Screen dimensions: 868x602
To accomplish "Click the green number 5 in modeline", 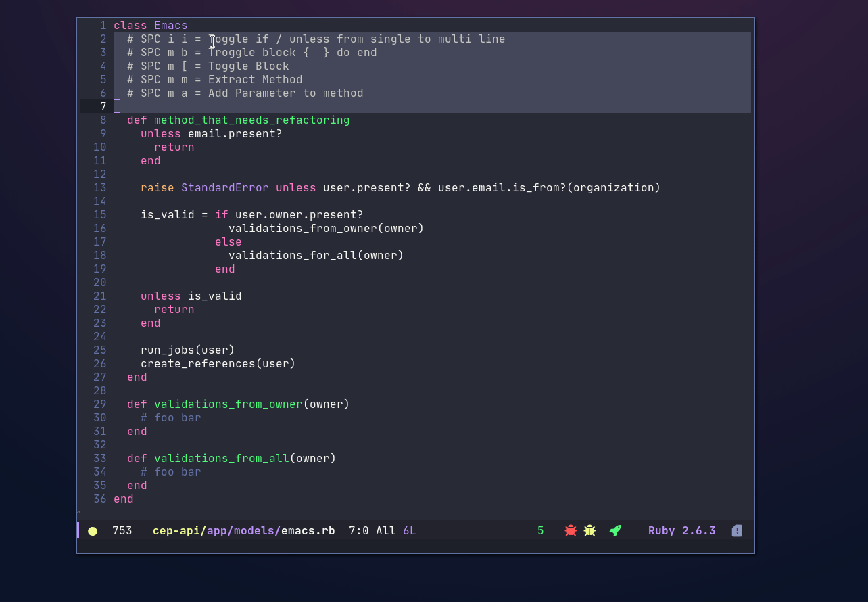I will [x=541, y=531].
